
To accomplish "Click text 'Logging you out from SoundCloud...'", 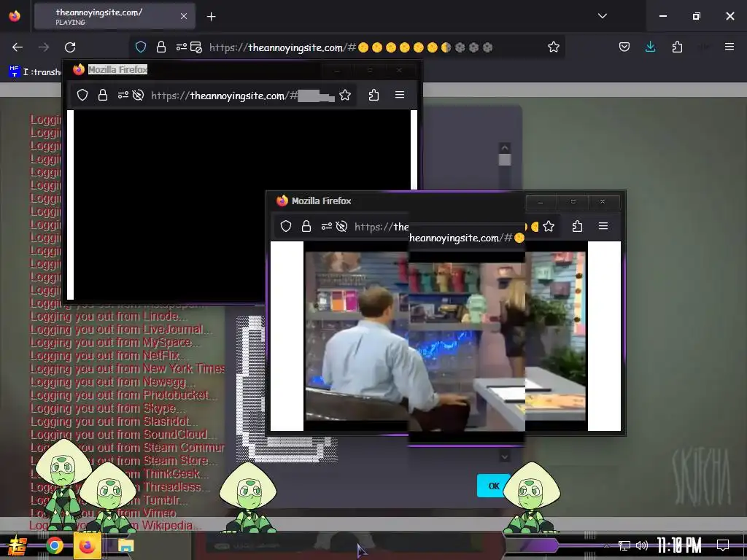I will [123, 435].
